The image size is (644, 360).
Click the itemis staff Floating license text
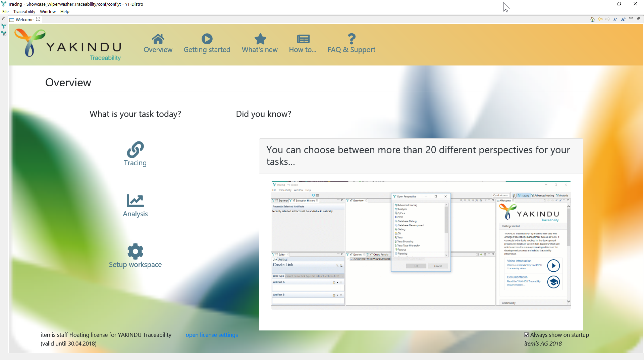(x=106, y=335)
